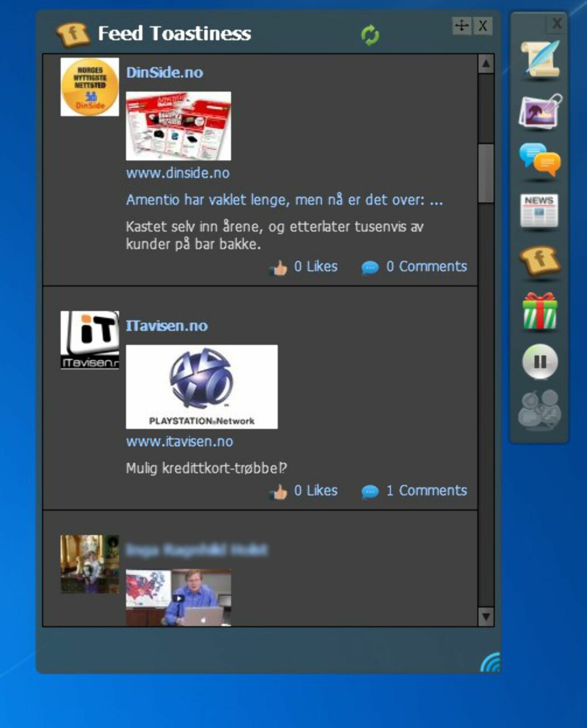This screenshot has width=587, height=728.
Task: Select the toast Facebook feed sidebar icon
Action: click(x=540, y=261)
